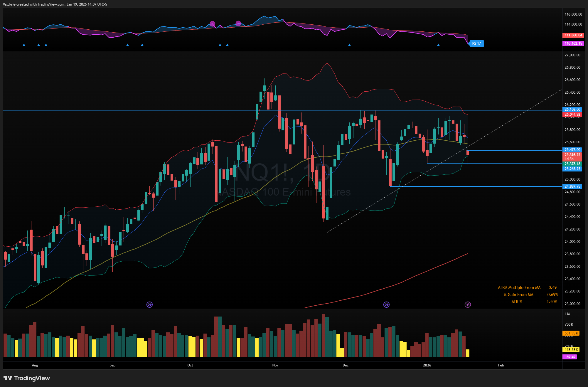Click the contract rollover icon near December
The width and height of the screenshot is (588, 387).
pyautogui.click(x=386, y=304)
